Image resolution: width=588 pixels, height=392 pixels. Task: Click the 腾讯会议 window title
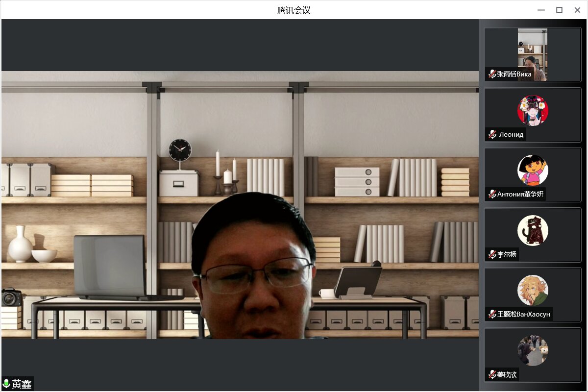(x=294, y=10)
